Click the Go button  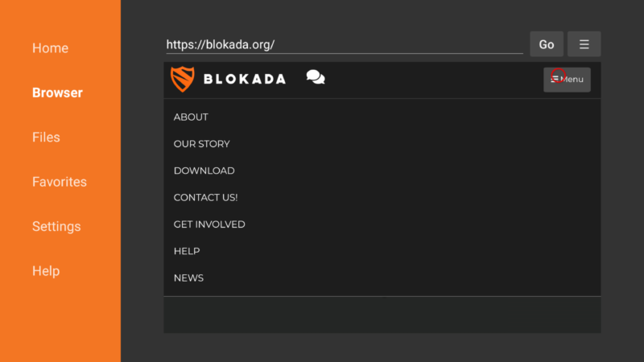coord(547,44)
